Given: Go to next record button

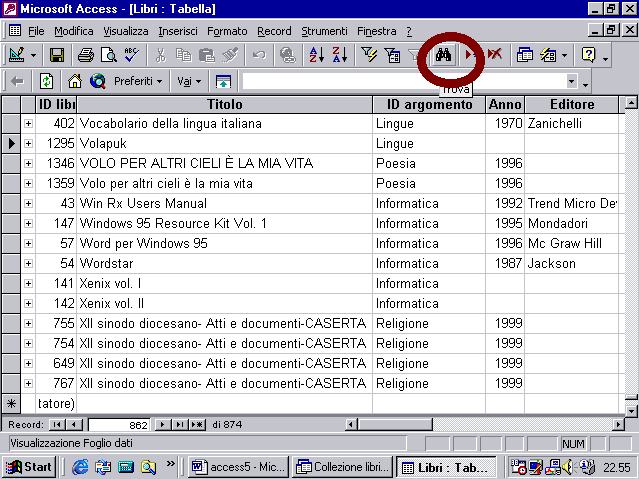Looking at the screenshot, I should click(163, 425).
